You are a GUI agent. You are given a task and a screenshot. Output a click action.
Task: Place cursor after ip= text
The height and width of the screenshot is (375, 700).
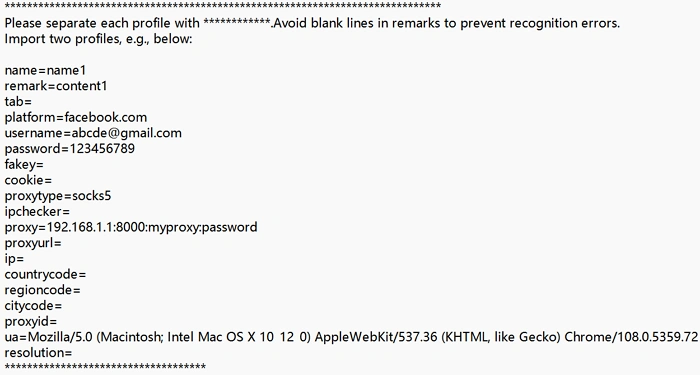point(25,259)
